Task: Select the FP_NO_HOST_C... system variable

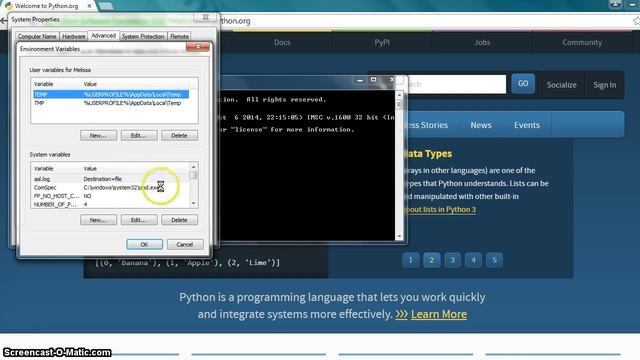Action: coord(110,196)
